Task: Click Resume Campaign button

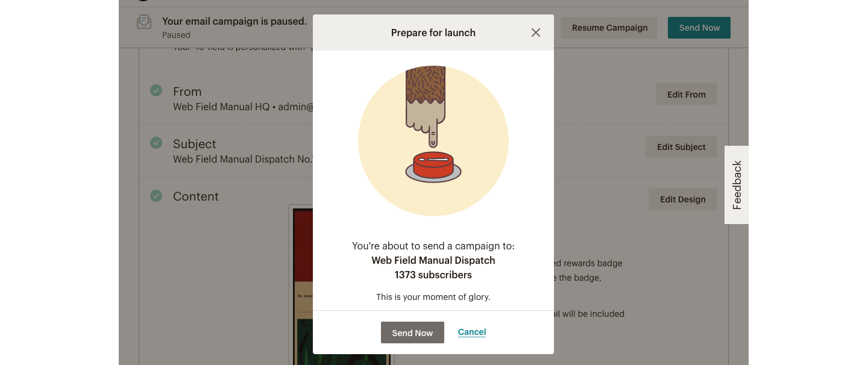Action: [609, 28]
